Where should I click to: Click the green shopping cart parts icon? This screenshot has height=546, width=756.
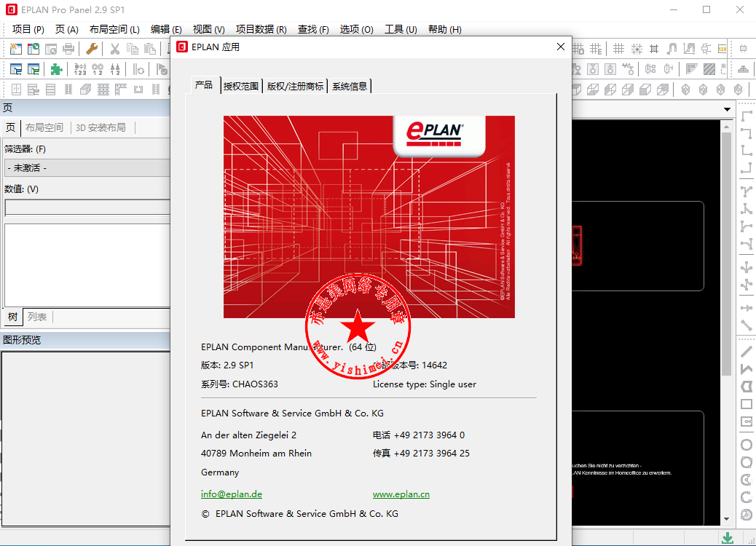pyautogui.click(x=34, y=69)
